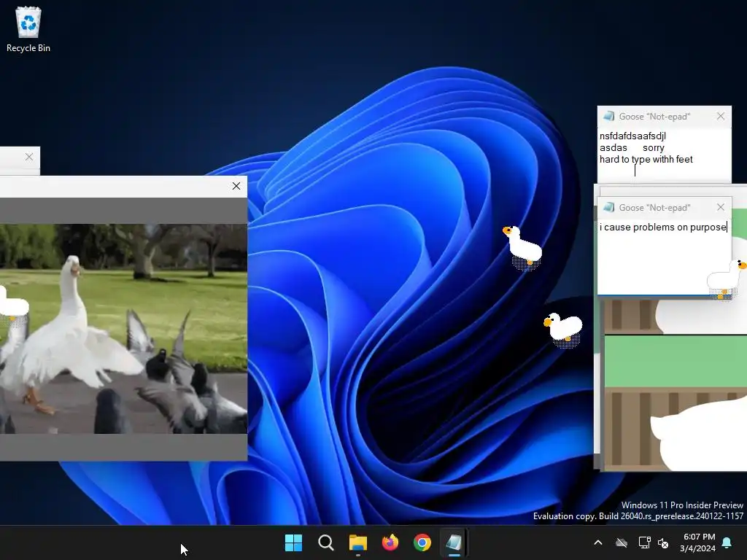Click the goose photo in the image window

pos(123,329)
